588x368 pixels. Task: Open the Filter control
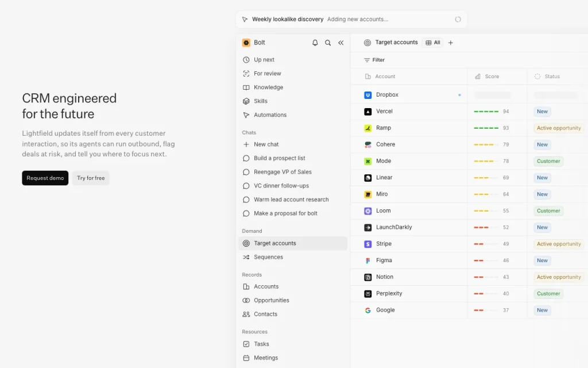tap(374, 60)
